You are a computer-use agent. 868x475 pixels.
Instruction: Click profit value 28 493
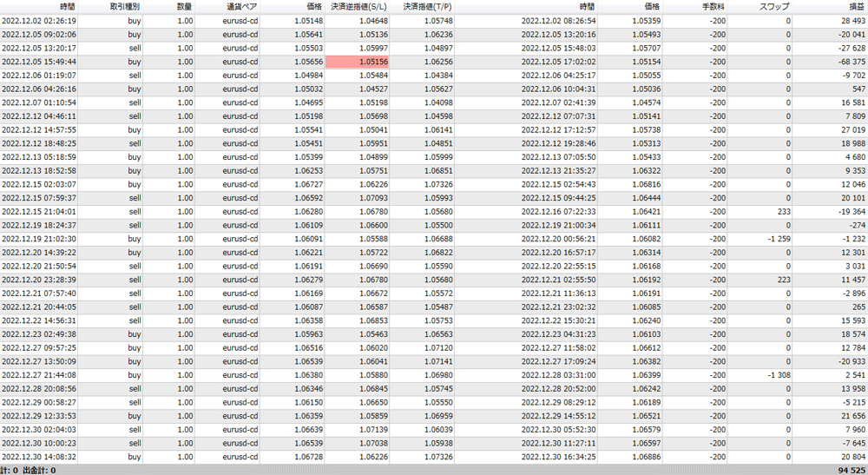tap(853, 21)
